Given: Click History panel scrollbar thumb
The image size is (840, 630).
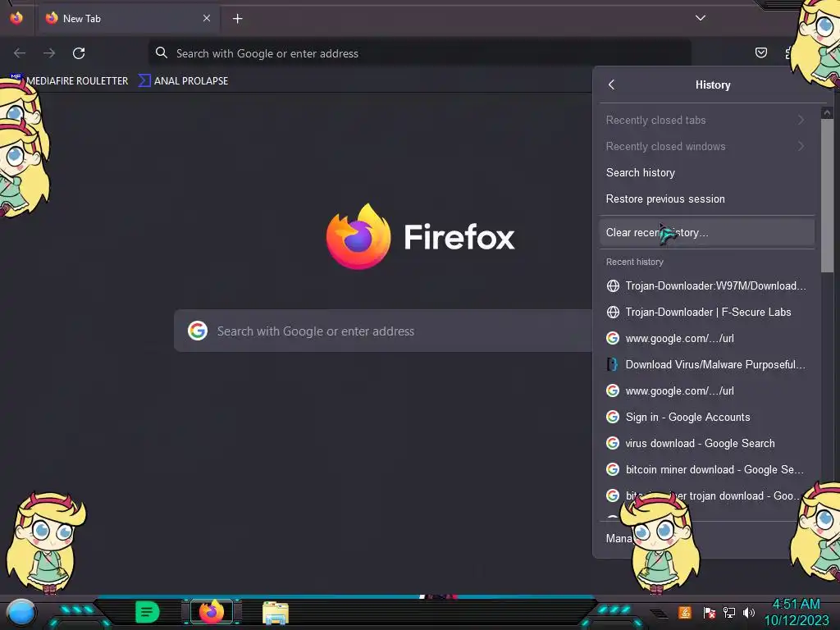Looking at the screenshot, I should click(827, 195).
